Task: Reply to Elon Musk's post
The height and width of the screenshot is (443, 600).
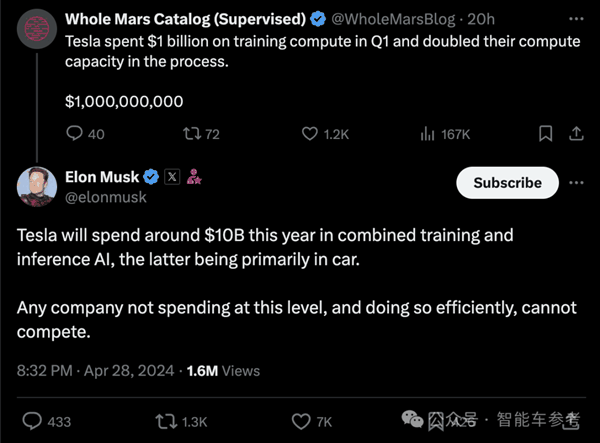Action: click(x=32, y=421)
